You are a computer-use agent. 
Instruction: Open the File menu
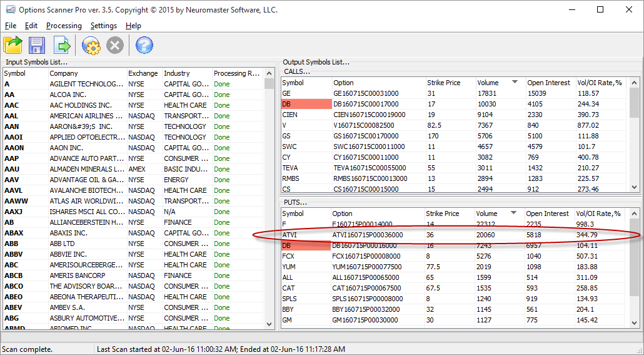point(11,26)
